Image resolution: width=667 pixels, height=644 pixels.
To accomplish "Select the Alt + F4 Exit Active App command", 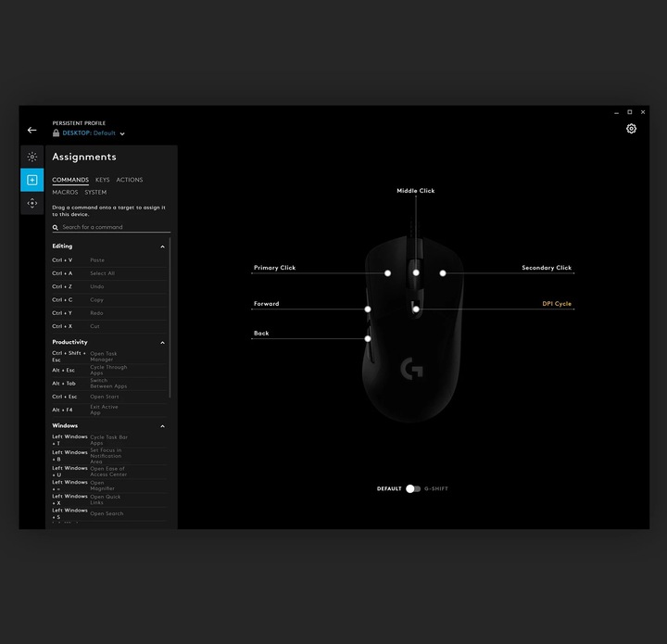I will pos(109,410).
